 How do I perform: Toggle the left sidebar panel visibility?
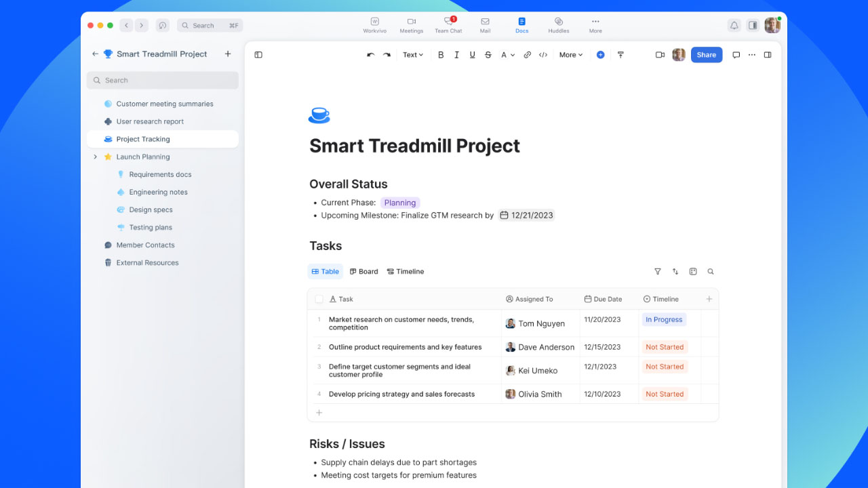point(258,55)
